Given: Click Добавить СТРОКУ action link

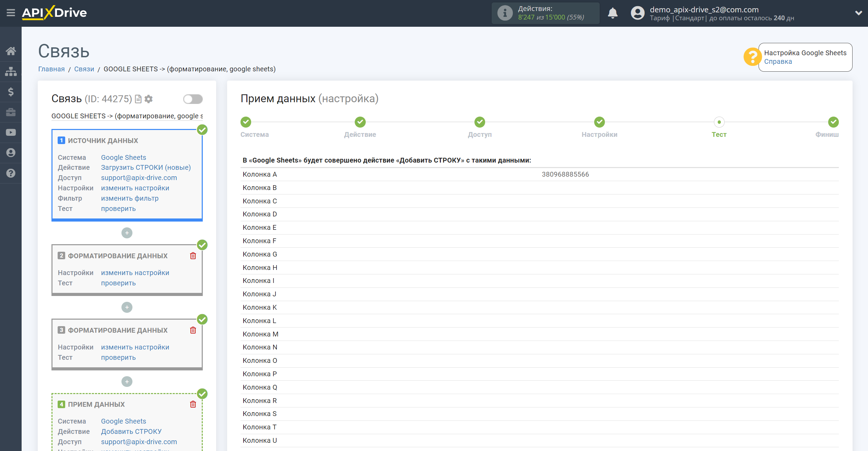Looking at the screenshot, I should pyautogui.click(x=131, y=431).
